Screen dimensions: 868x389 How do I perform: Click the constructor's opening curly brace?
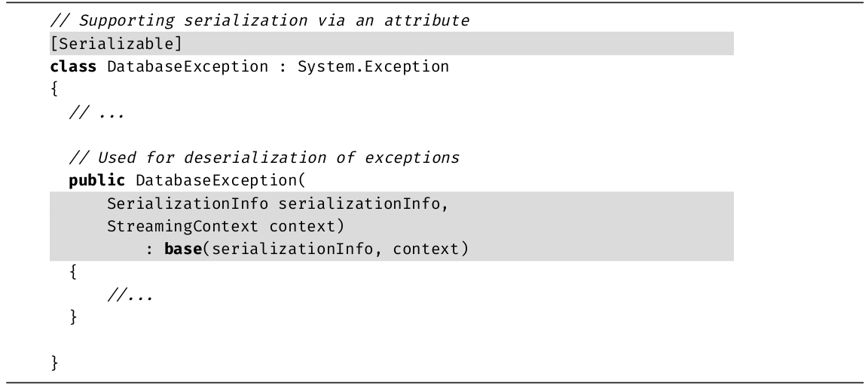click(73, 273)
